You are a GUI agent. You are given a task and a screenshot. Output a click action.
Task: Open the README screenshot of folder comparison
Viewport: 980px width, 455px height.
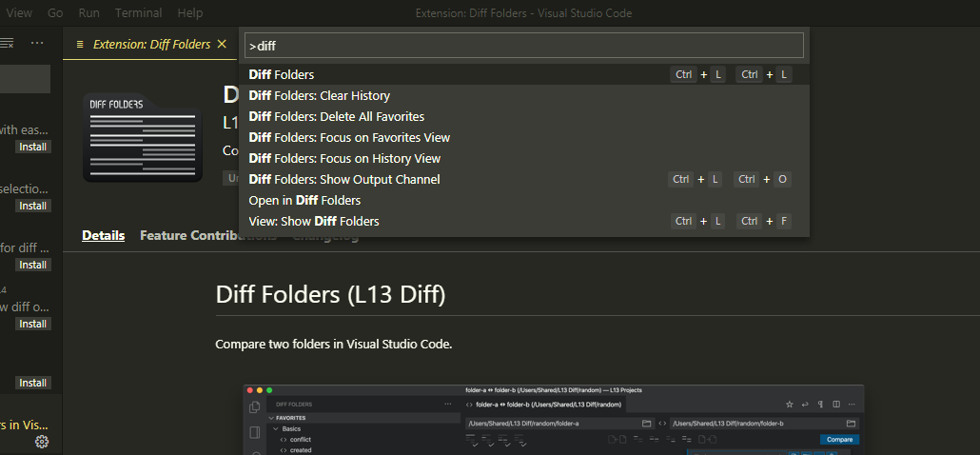[x=554, y=420]
